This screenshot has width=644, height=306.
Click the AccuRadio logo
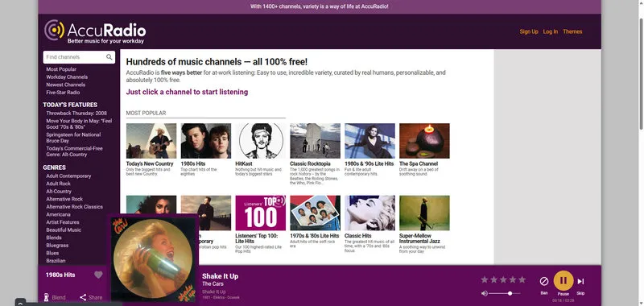point(95,31)
